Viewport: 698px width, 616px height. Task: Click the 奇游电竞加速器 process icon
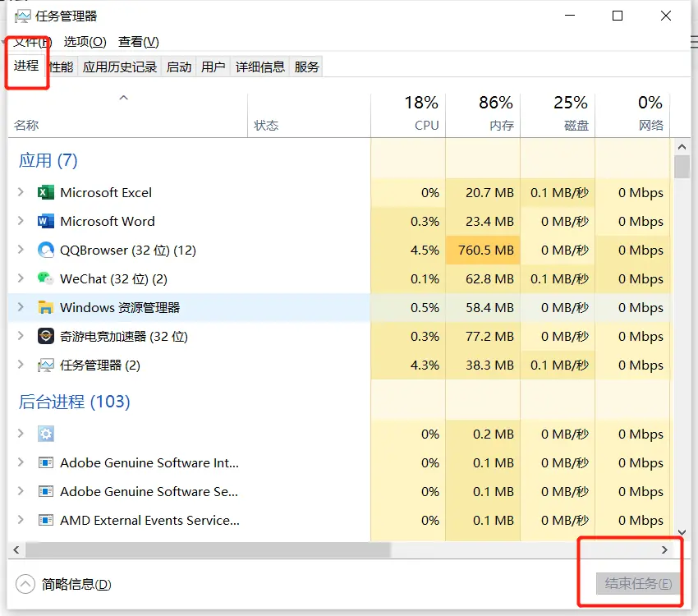click(x=46, y=336)
